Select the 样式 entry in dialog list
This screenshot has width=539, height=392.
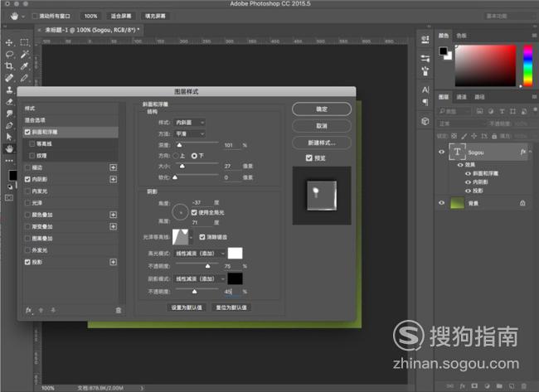[x=70, y=109]
